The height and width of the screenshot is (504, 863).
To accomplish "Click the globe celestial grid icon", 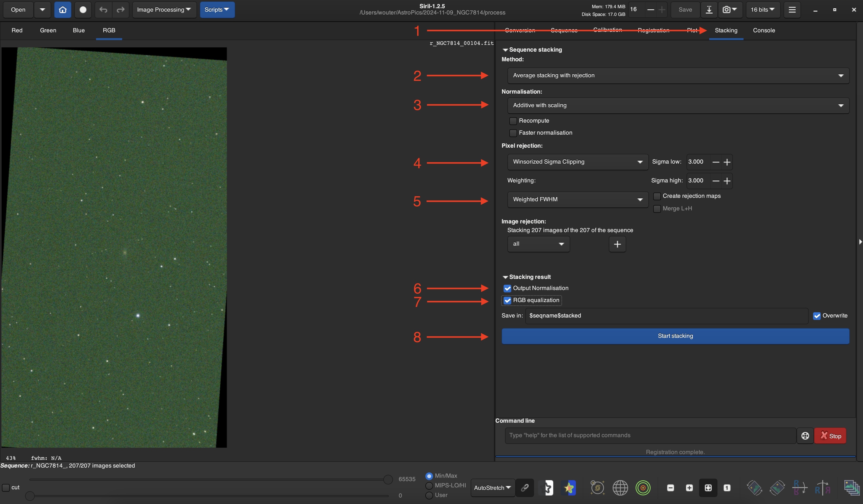I will click(620, 488).
